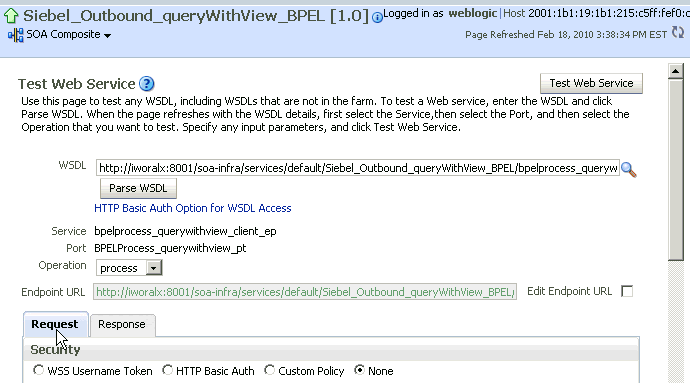The width and height of the screenshot is (690, 383).
Task: Expand the Operation process dropdown
Action: (x=154, y=268)
